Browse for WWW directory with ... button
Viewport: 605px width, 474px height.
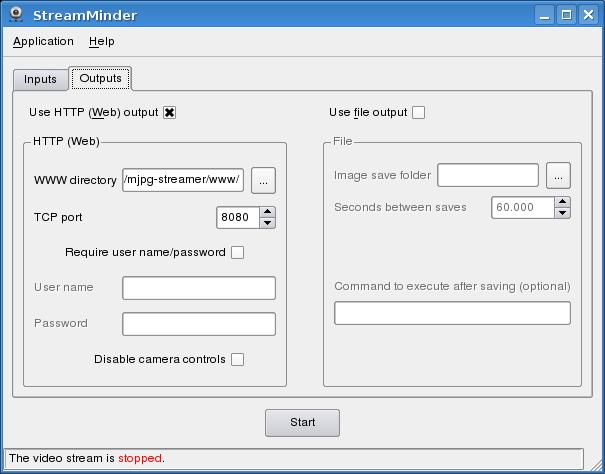pyautogui.click(x=263, y=180)
